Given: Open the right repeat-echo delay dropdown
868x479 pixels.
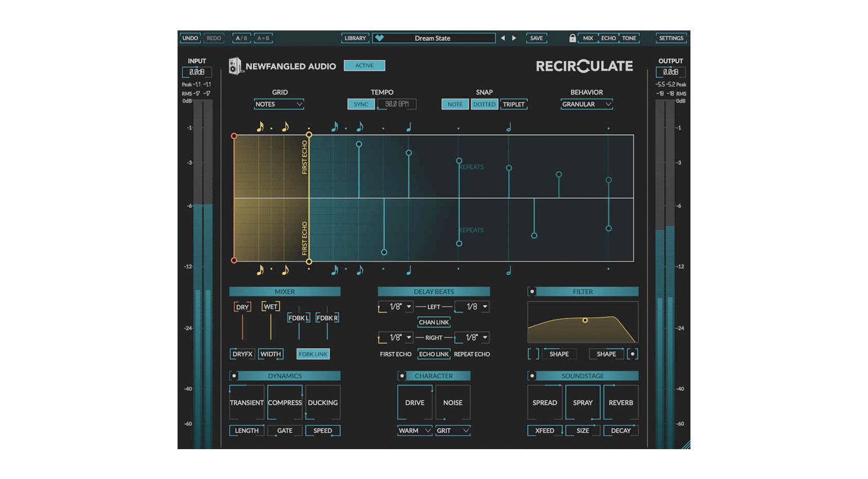Looking at the screenshot, I should click(472, 338).
